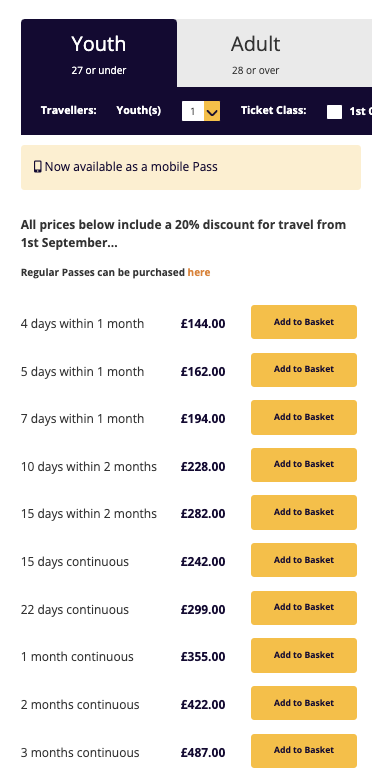
Task: Click the yellow chevron of traveller selector
Action: [212, 111]
